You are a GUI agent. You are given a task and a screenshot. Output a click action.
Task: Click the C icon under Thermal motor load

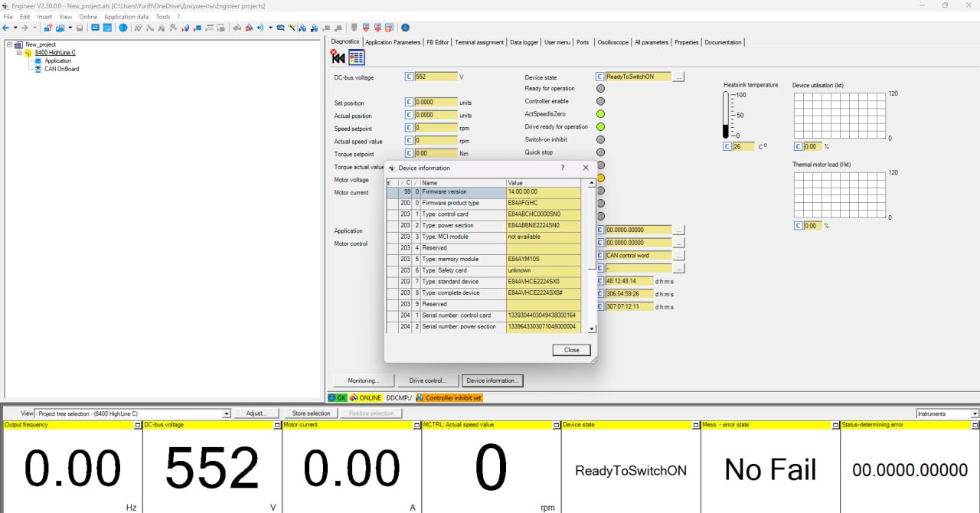(798, 226)
